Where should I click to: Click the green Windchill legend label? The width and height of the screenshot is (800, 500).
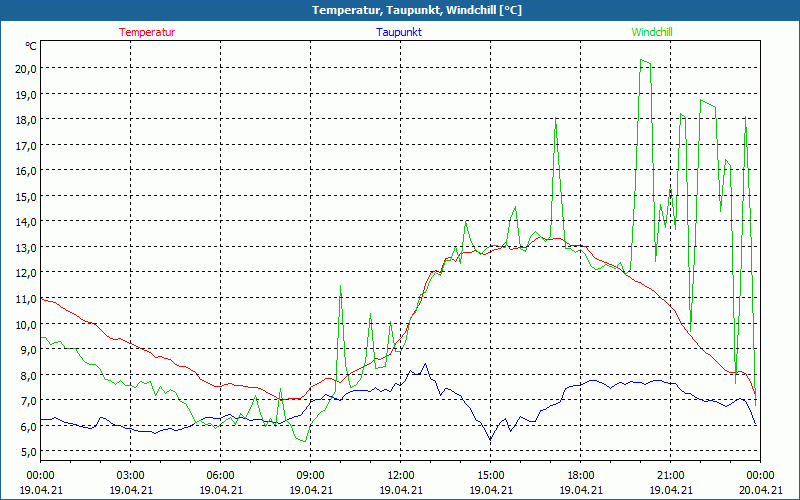[x=652, y=32]
